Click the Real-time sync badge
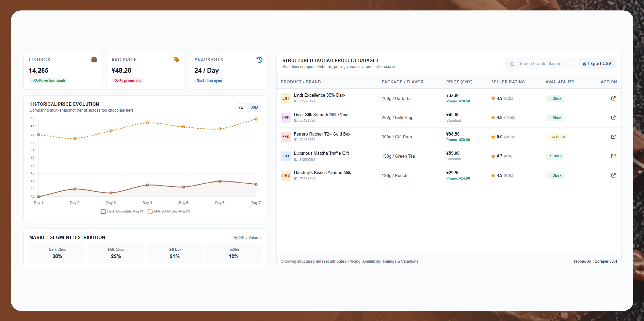The image size is (644, 321). coord(209,81)
